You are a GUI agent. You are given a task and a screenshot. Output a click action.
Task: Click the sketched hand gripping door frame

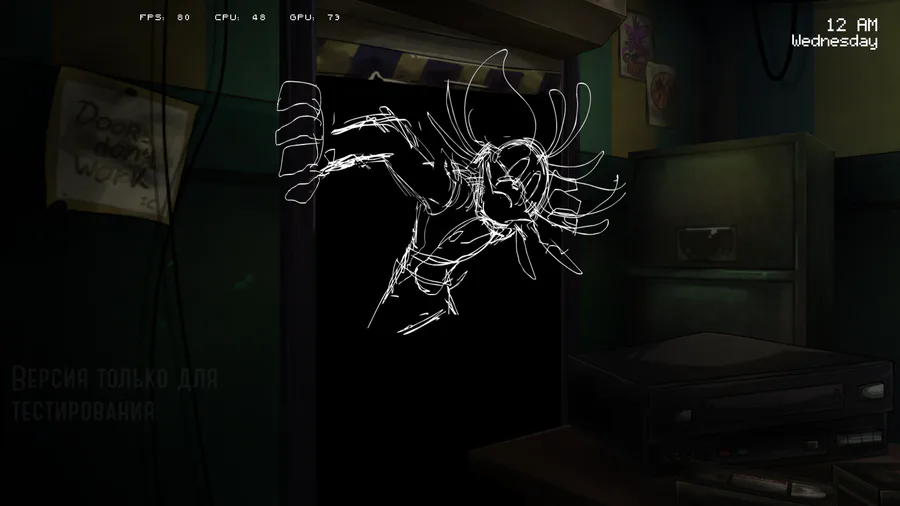tap(300, 142)
